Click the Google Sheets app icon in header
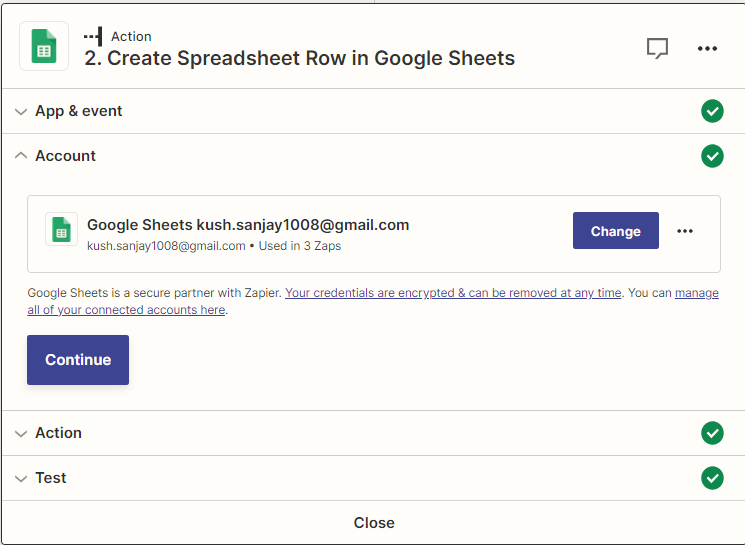This screenshot has height=545, width=745. pos(44,46)
